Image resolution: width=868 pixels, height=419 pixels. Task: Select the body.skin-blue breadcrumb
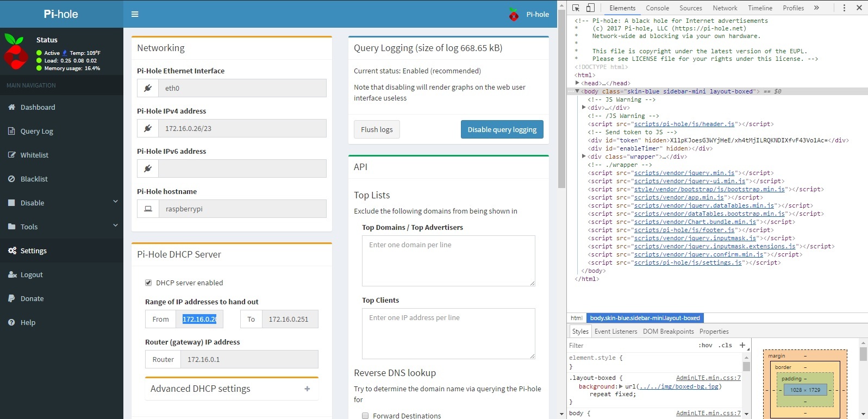645,318
